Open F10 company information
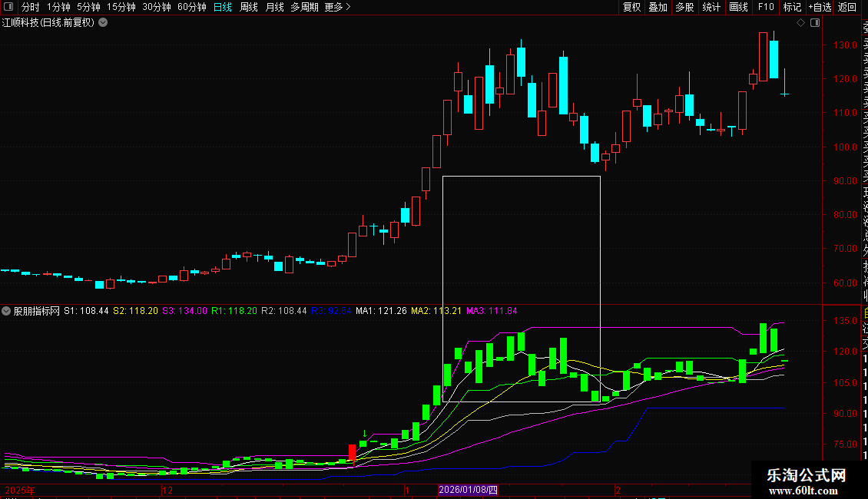This screenshot has width=868, height=499. (766, 7)
